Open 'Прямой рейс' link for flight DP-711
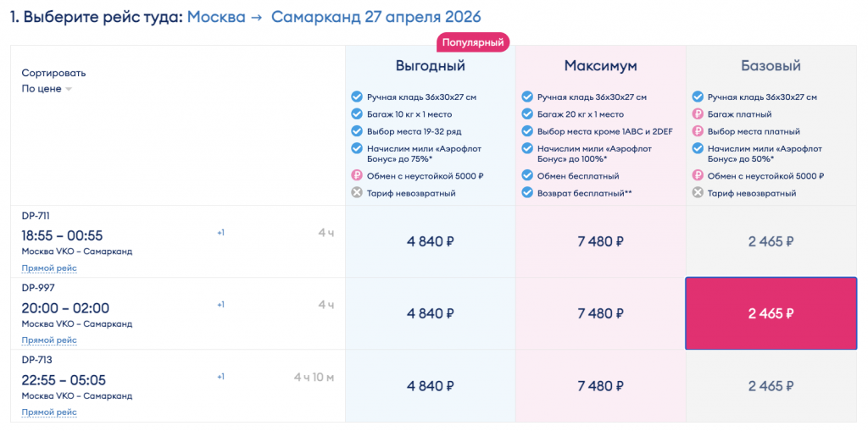The height and width of the screenshot is (431, 868). click(x=49, y=268)
